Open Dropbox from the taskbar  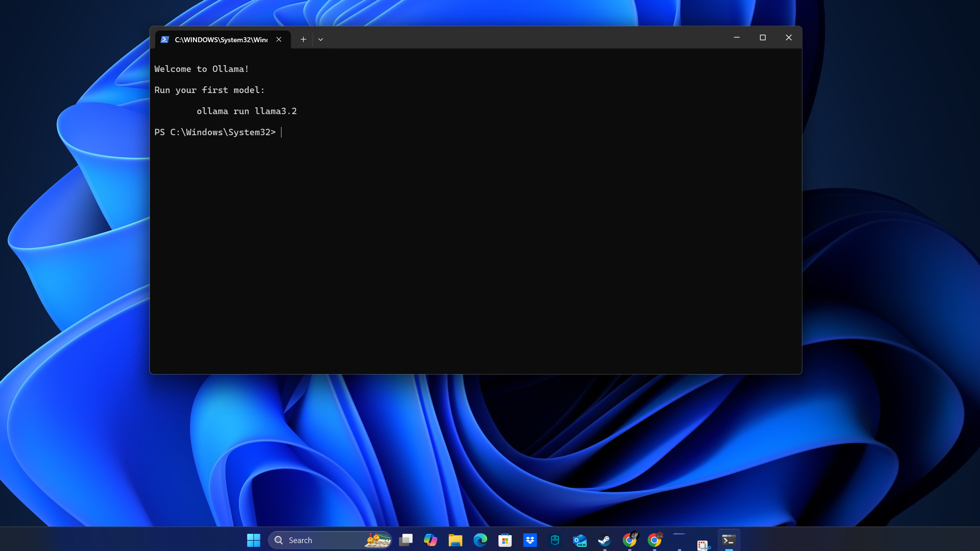coord(530,540)
